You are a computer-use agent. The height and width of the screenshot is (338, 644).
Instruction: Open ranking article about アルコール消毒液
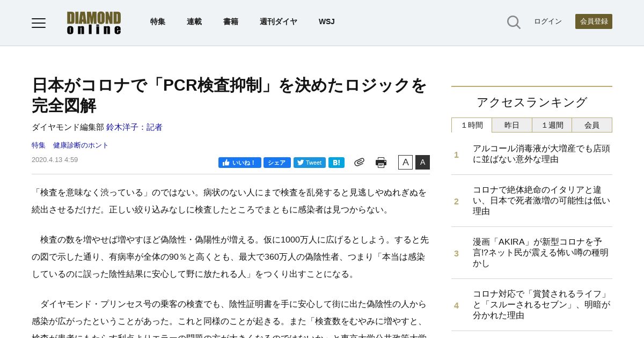541,154
